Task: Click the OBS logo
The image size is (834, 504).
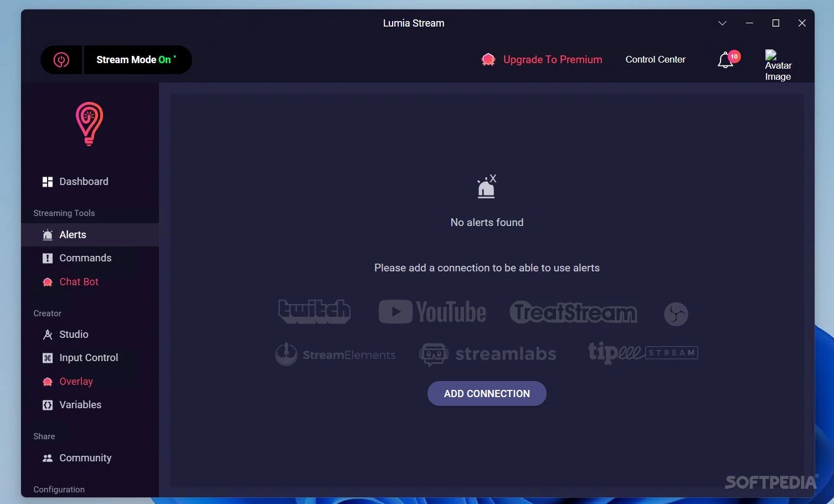Action: (676, 314)
